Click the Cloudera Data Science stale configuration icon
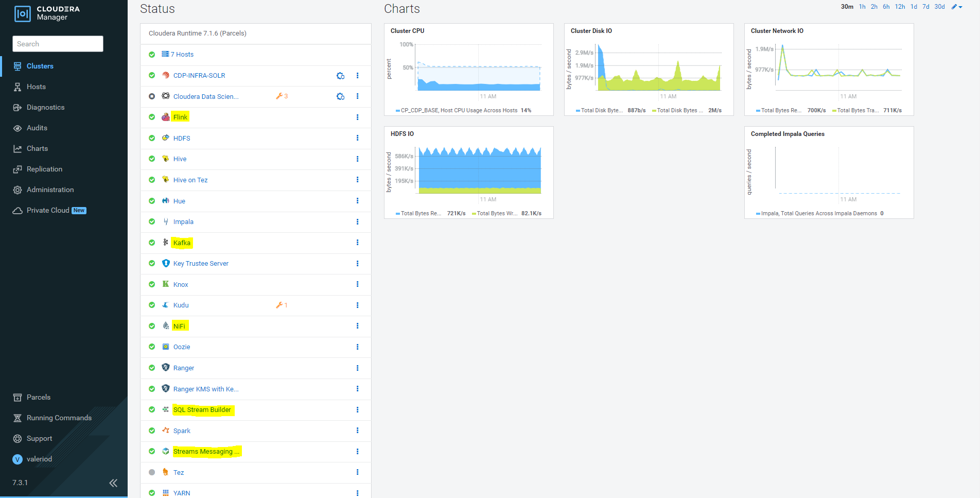The image size is (980, 498). pyautogui.click(x=340, y=96)
